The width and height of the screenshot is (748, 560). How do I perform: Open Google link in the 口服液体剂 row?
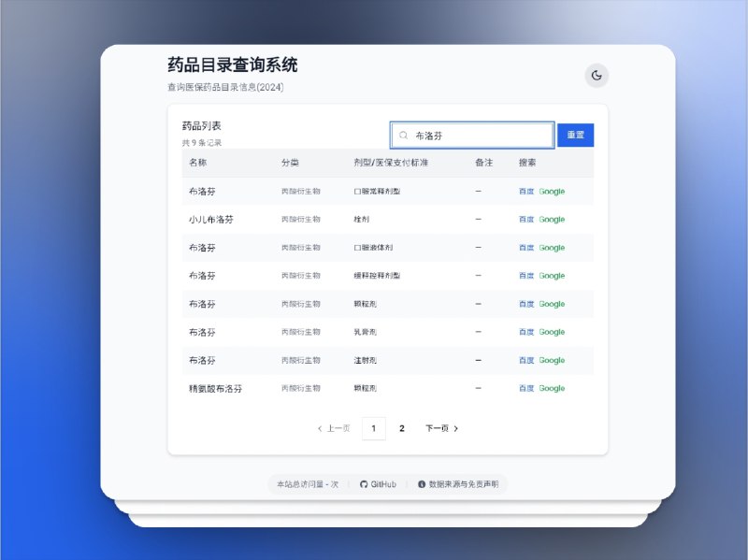click(550, 247)
